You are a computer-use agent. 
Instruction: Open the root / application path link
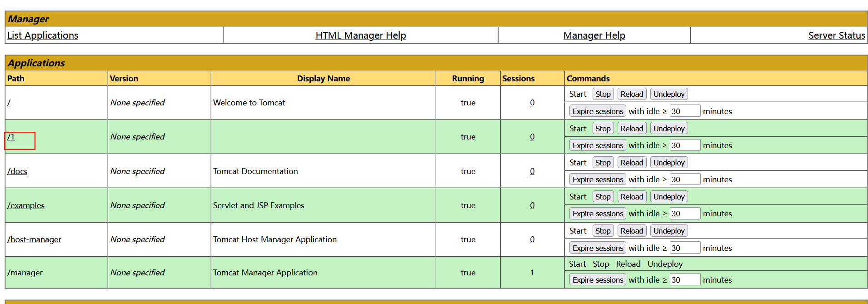[x=9, y=103]
